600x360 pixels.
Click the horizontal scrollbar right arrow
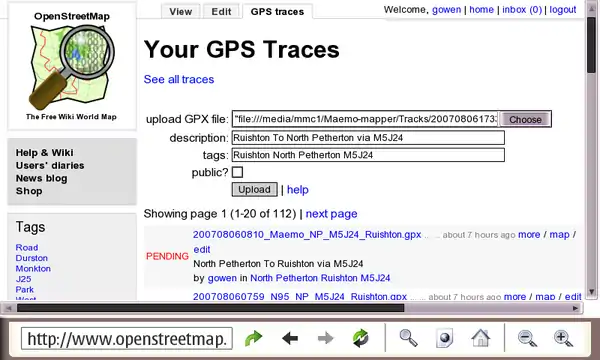(x=575, y=308)
